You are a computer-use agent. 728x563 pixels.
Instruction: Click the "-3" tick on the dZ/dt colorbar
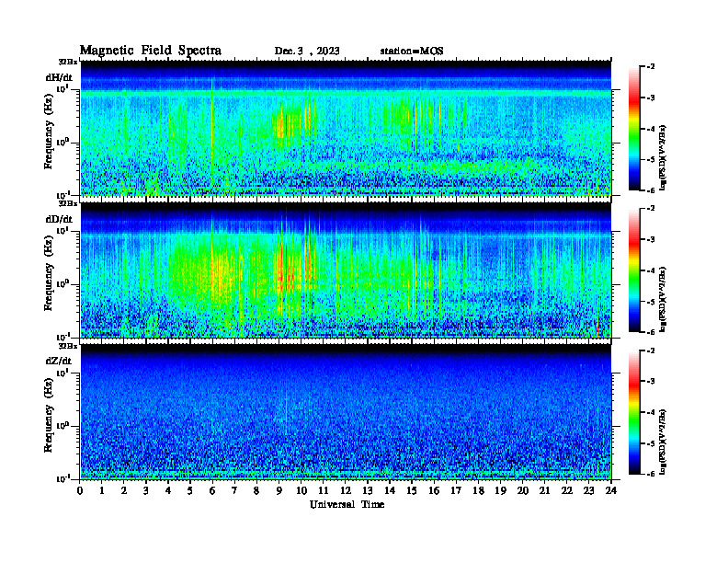click(651, 382)
